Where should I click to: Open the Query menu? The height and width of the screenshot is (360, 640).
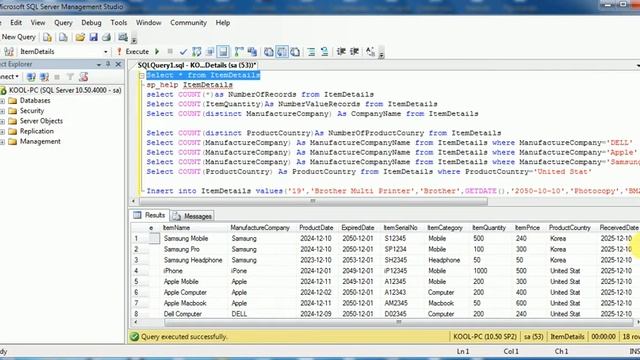[63, 23]
